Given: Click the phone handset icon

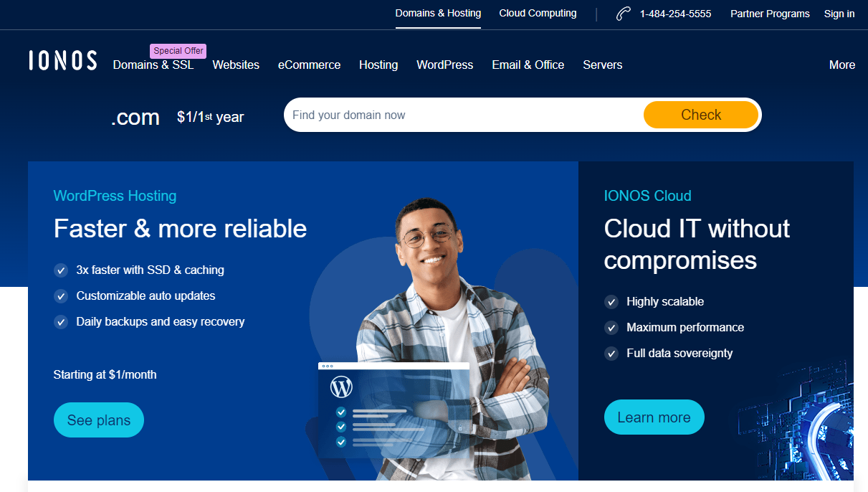Looking at the screenshot, I should pos(624,14).
